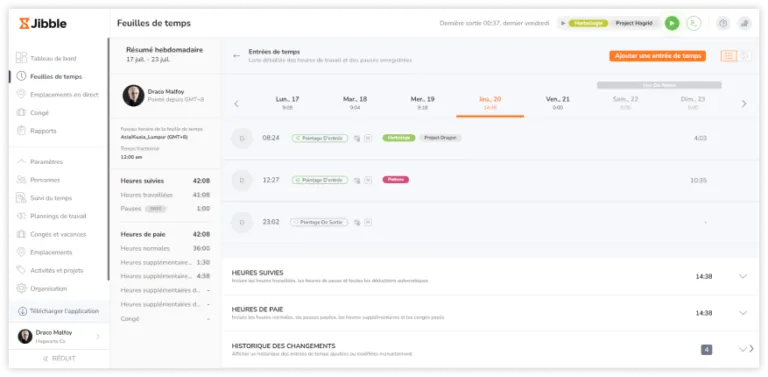The width and height of the screenshot is (768, 377).
Task: Click the break button next to play
Action: (x=693, y=24)
